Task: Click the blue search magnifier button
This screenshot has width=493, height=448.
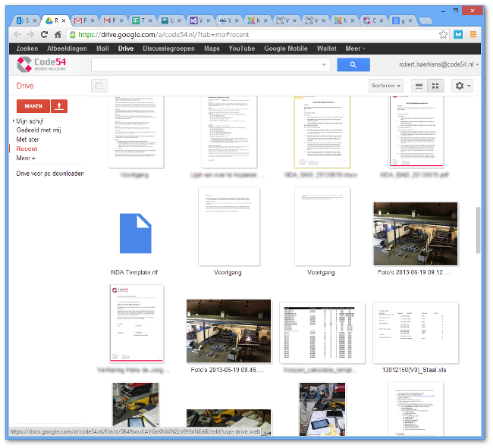Action: pos(353,64)
